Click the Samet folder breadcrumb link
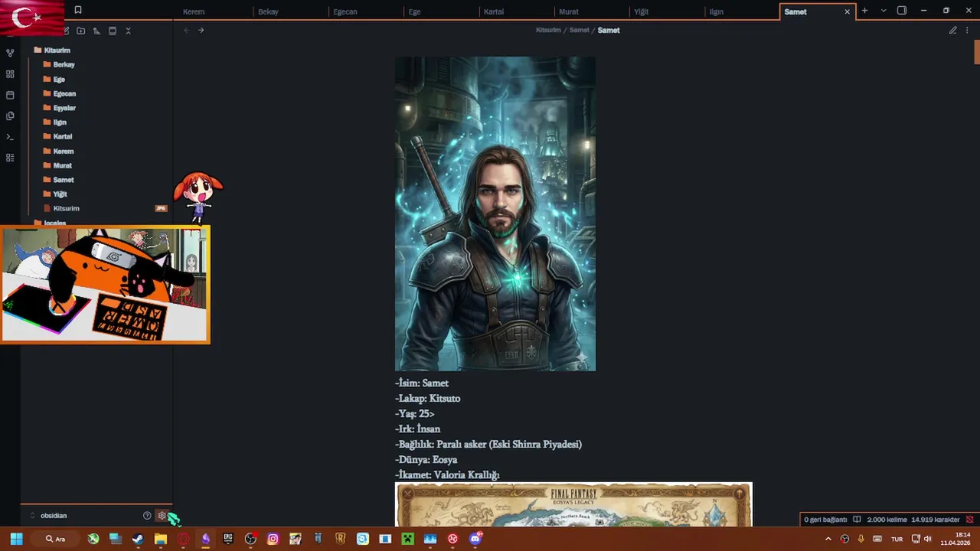Image resolution: width=980 pixels, height=551 pixels. [x=580, y=30]
